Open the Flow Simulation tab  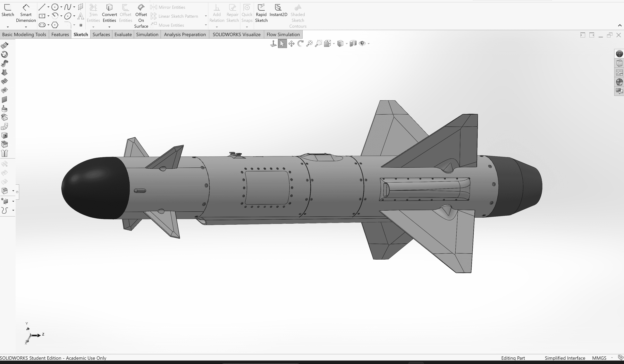[x=283, y=34]
